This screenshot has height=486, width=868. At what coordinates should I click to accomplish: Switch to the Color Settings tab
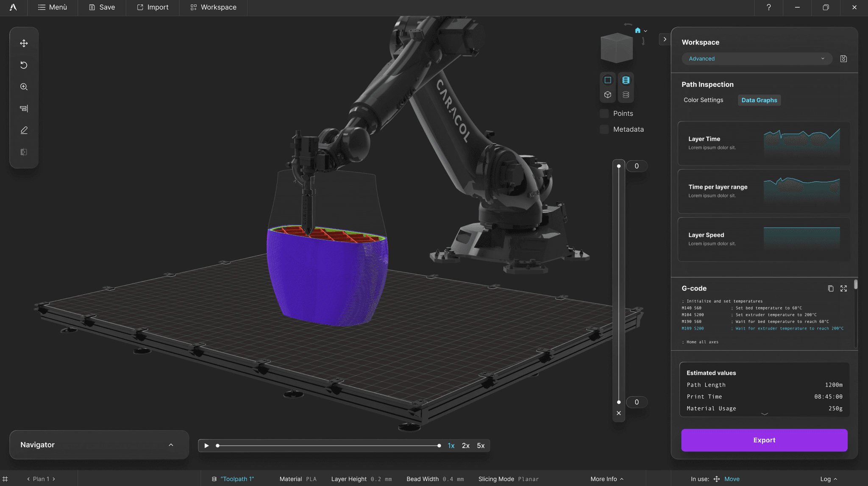click(703, 100)
